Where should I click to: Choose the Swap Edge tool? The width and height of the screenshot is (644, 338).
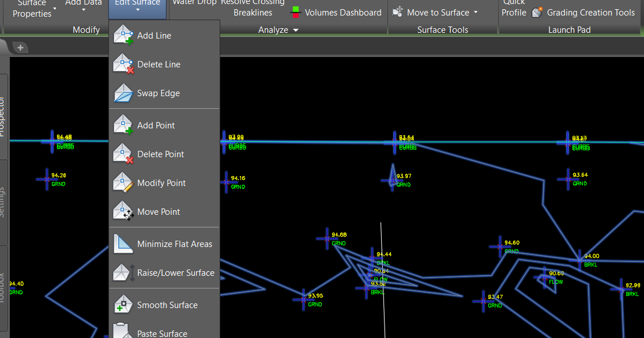[x=157, y=93]
